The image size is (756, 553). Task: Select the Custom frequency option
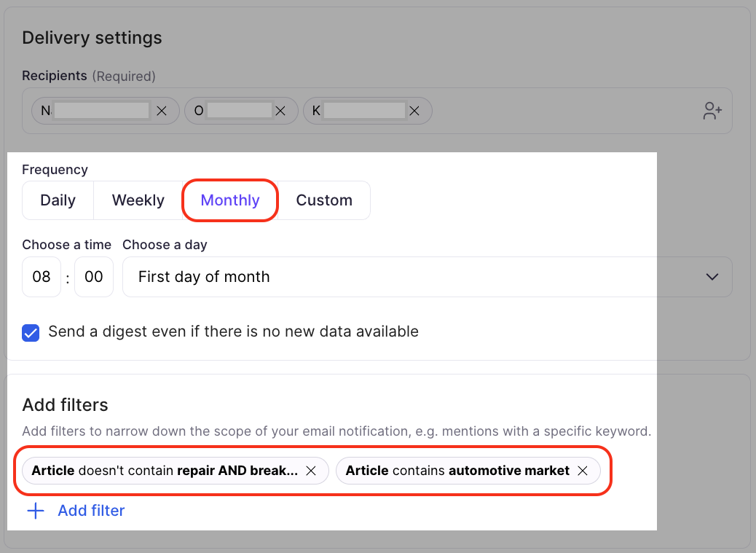coord(324,200)
